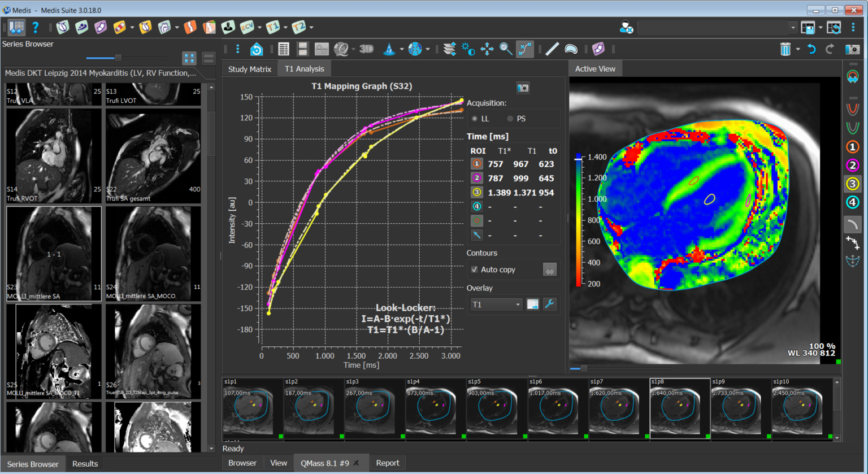Click the 3D view icon
This screenshot has width=868, height=474.
click(366, 49)
